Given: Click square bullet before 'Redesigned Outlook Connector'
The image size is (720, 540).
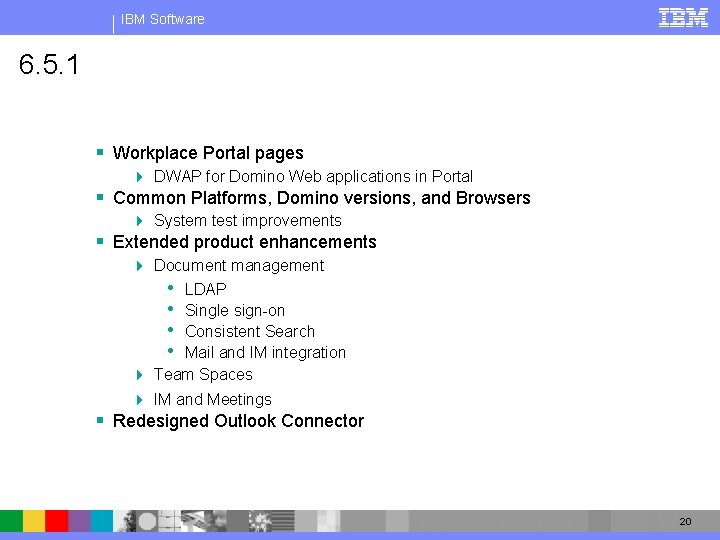Looking at the screenshot, I should (100, 420).
